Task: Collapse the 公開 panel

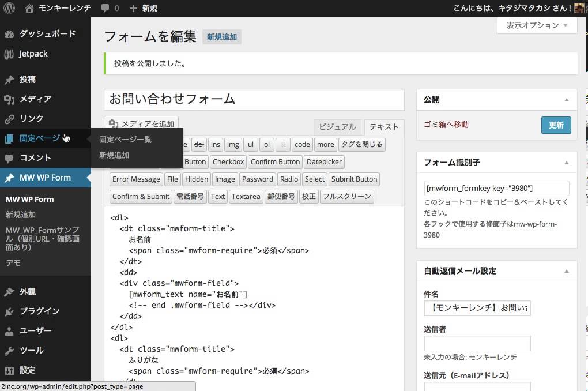Action: click(x=567, y=100)
